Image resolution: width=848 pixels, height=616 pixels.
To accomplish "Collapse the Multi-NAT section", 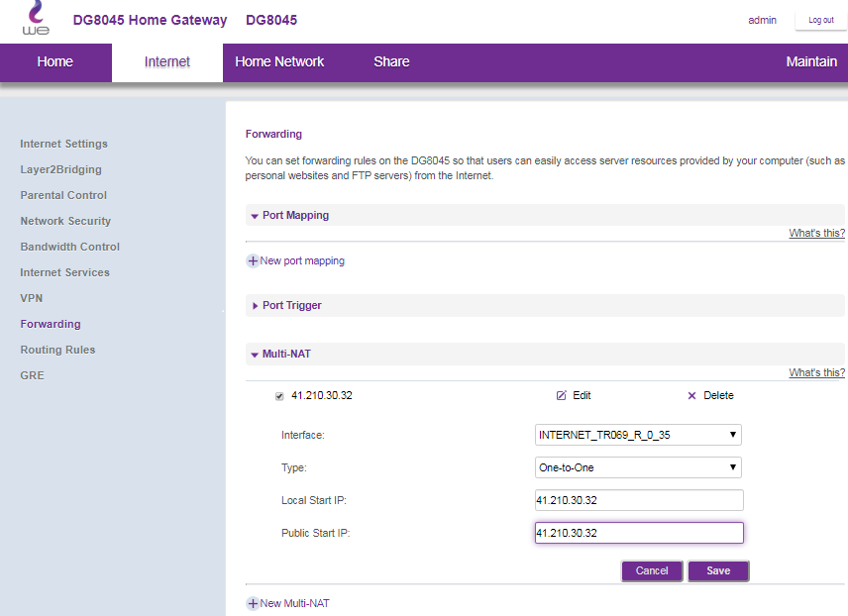I will point(255,355).
